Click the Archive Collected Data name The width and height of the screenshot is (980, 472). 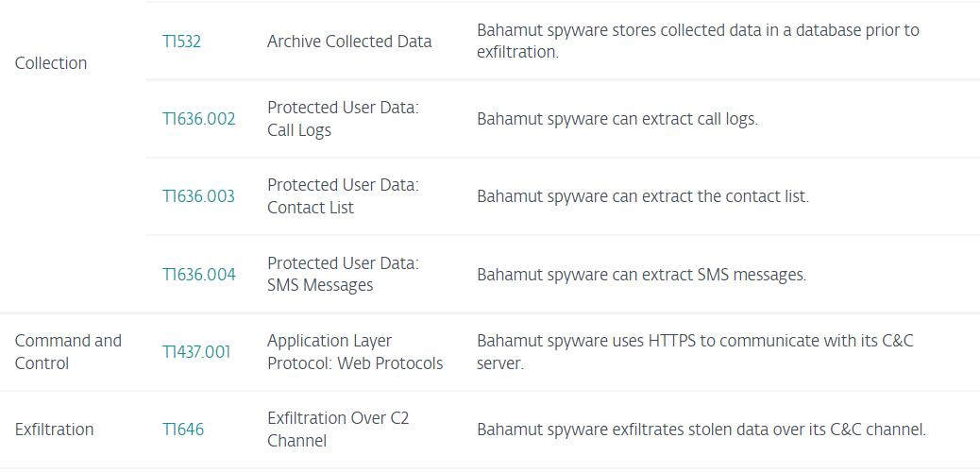(349, 42)
